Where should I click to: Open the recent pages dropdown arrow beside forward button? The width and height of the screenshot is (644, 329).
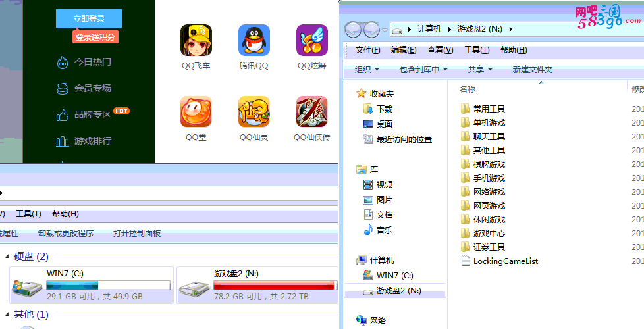(385, 30)
